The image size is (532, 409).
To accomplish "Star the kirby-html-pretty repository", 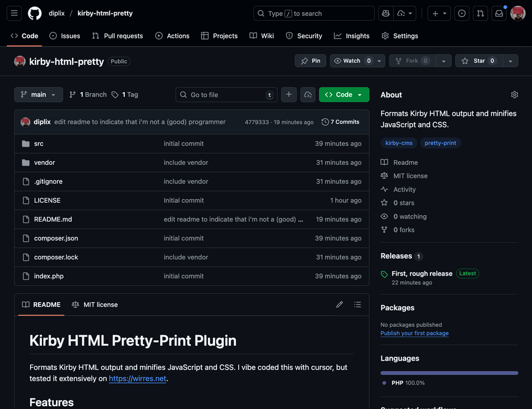I will 479,60.
